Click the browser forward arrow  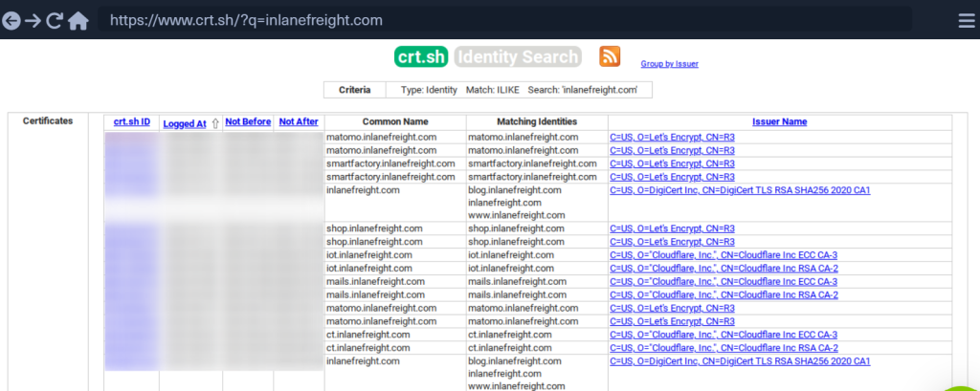pyautogui.click(x=33, y=21)
